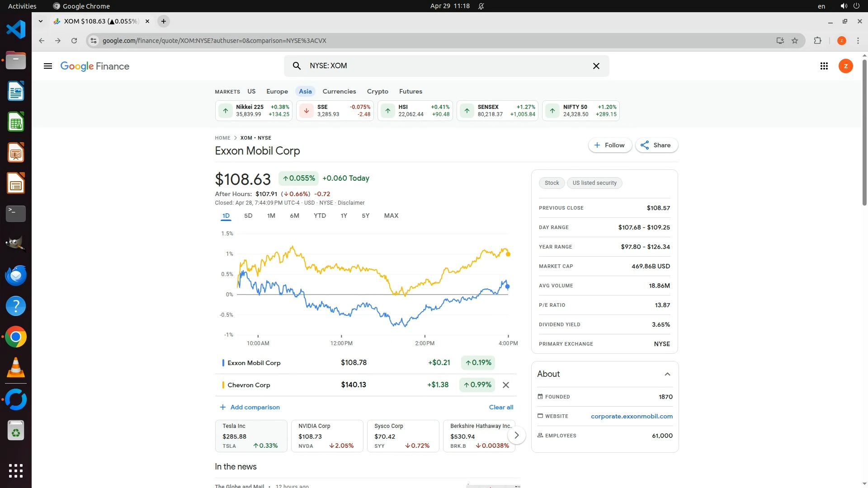Open the corporate.exxonmobil.com website link

631,416
